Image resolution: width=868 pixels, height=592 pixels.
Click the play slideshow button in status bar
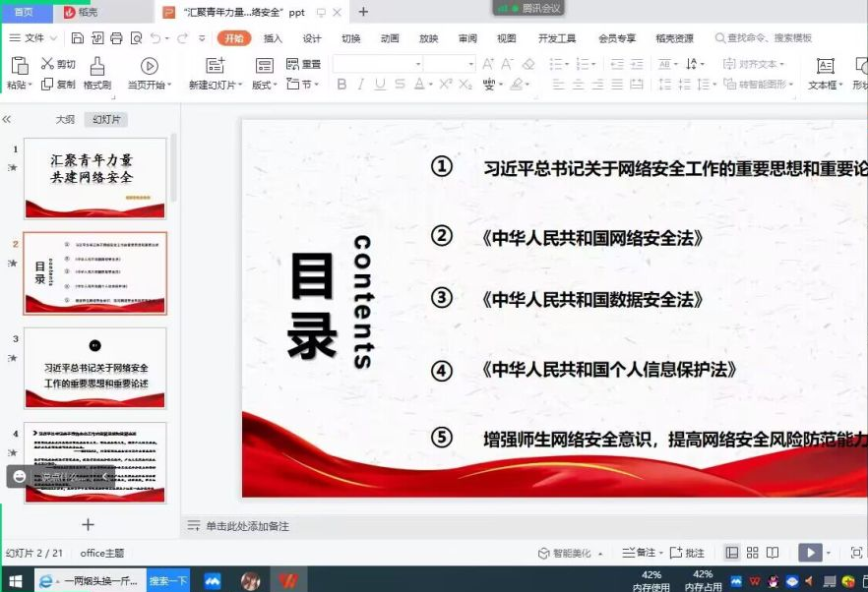pyautogui.click(x=810, y=553)
